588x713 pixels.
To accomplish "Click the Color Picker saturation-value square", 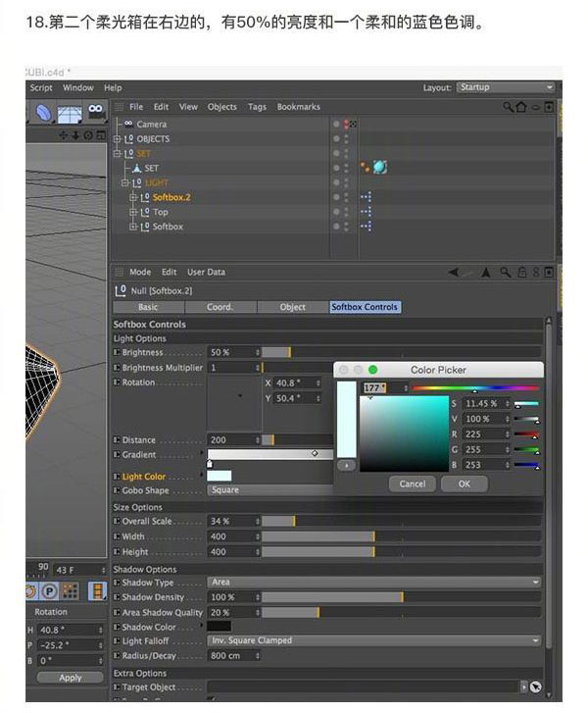I will 404,433.
